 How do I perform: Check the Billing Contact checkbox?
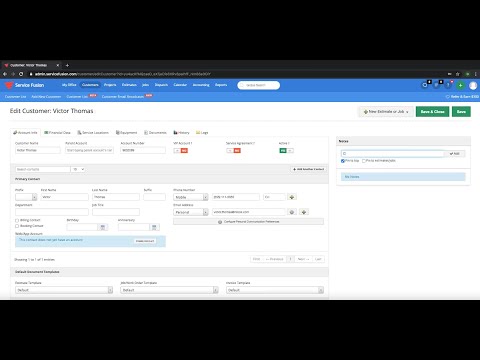[x=17, y=220]
